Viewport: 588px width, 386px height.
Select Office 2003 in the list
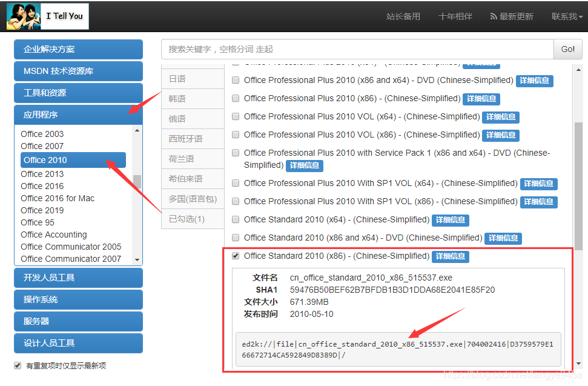(42, 134)
